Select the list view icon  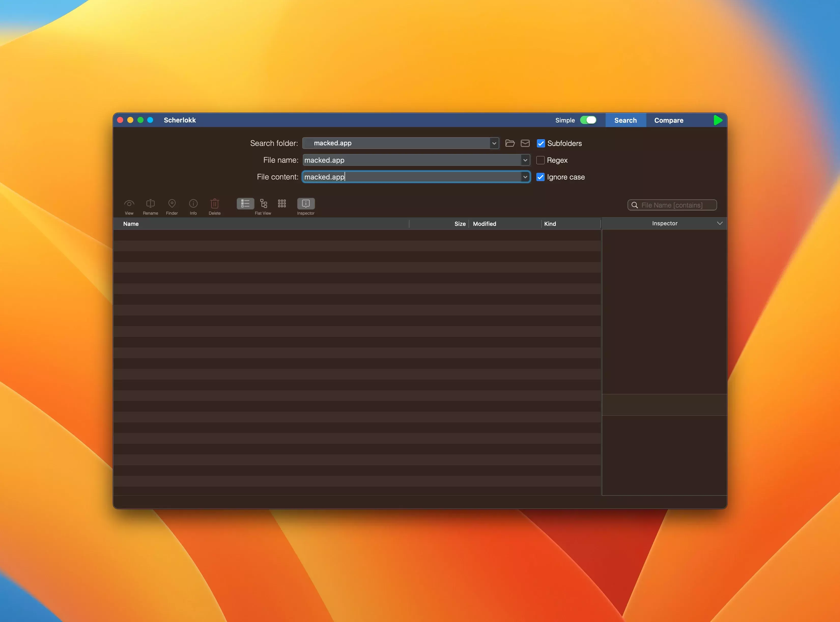click(245, 204)
